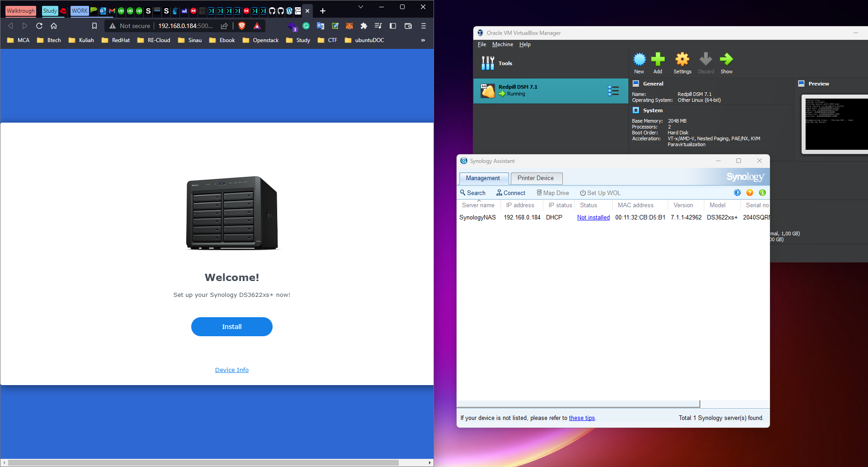
Task: Open VirtualBox File menu
Action: [482, 44]
